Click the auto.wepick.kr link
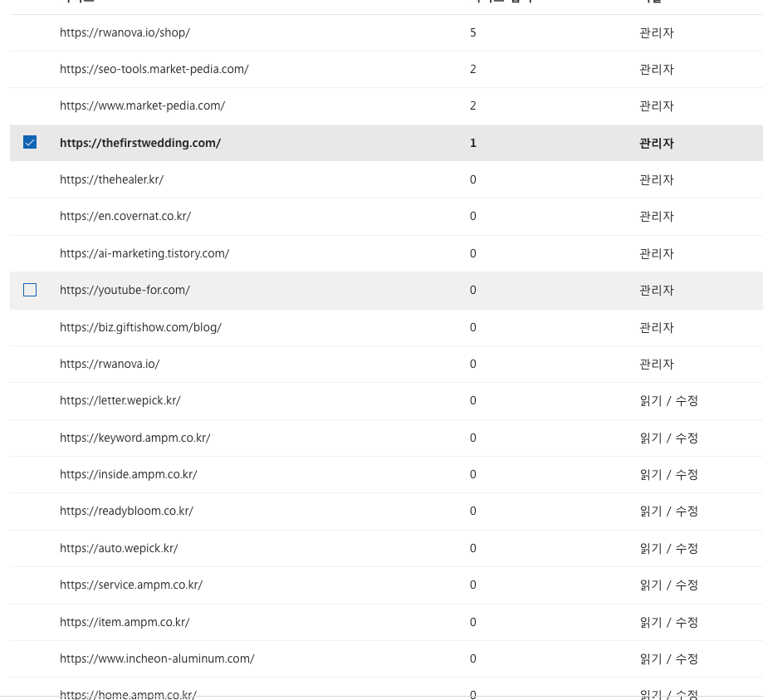The width and height of the screenshot is (763, 700). tap(119, 548)
